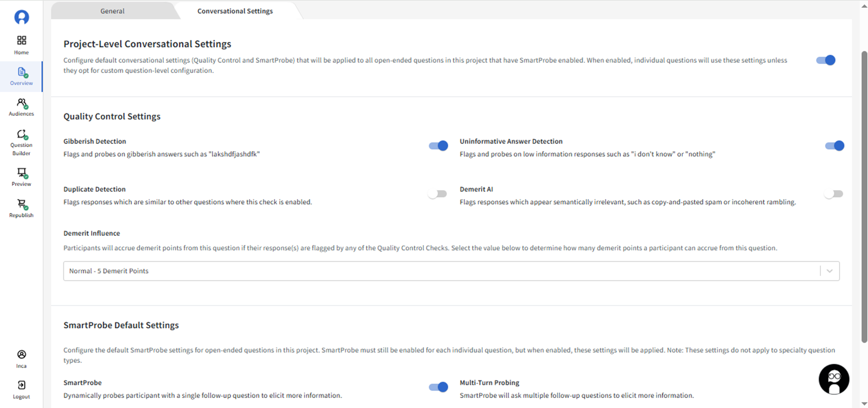
Task: Click the vertical page scrollbar
Action: pos(864,195)
